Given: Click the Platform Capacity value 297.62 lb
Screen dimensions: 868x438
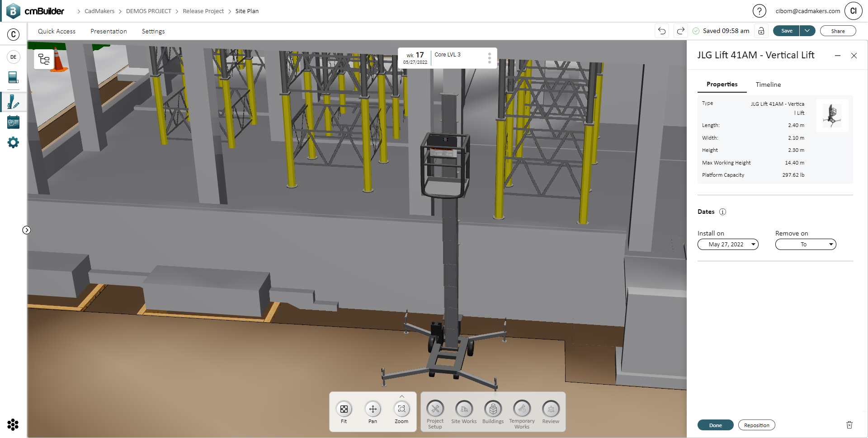Looking at the screenshot, I should pyautogui.click(x=793, y=175).
